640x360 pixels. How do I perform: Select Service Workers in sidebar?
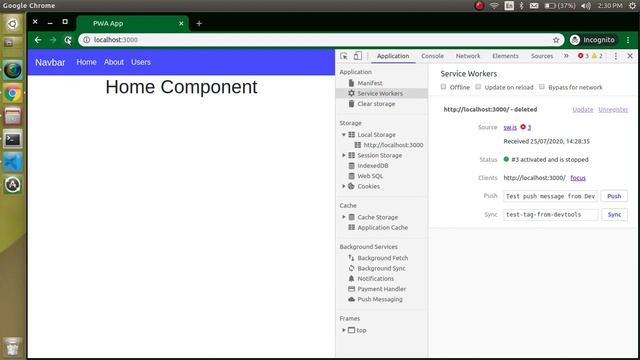point(381,93)
